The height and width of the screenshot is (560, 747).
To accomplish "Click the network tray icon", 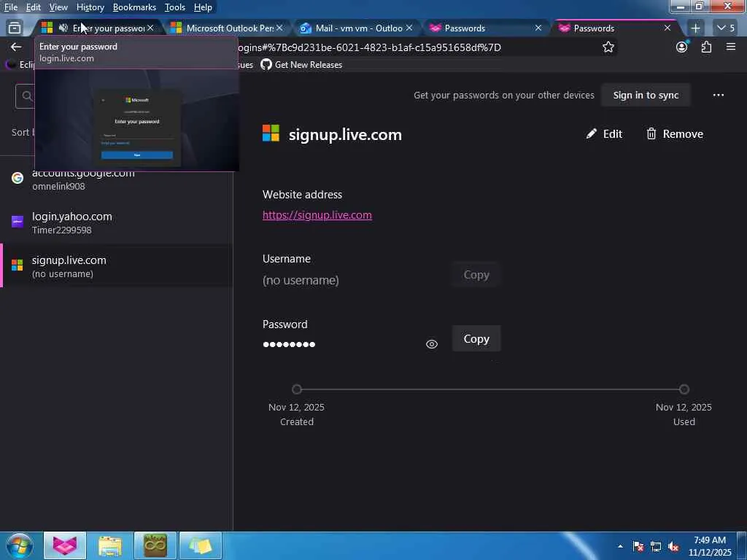I will tap(656, 546).
